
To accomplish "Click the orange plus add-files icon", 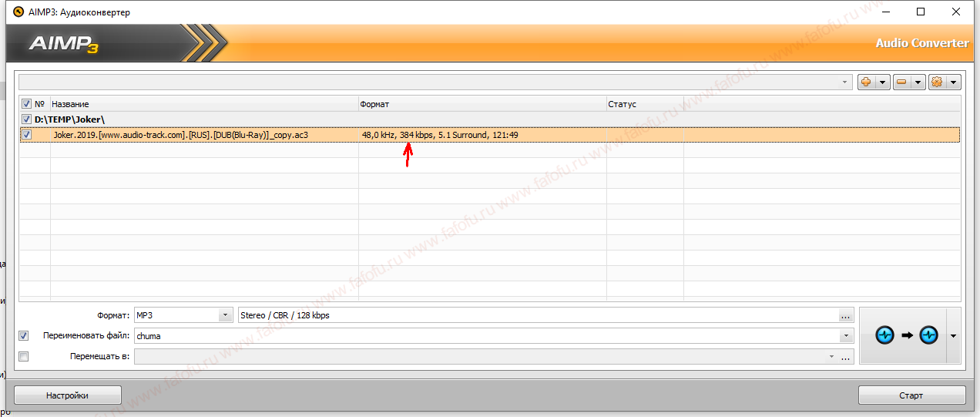I will (x=866, y=82).
